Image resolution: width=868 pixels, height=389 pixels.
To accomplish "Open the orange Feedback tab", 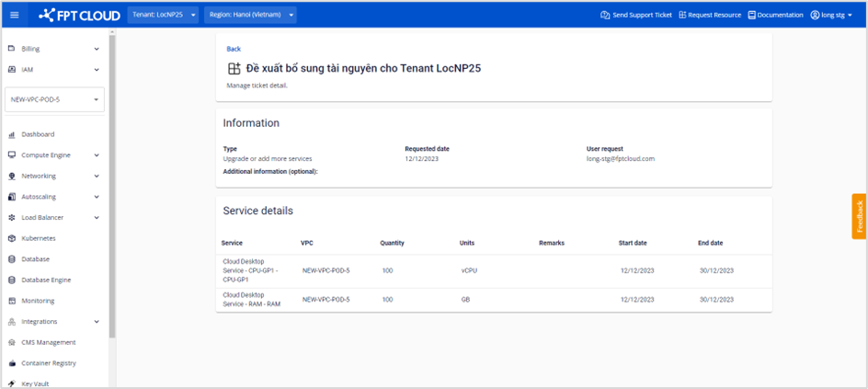I will coord(859,216).
